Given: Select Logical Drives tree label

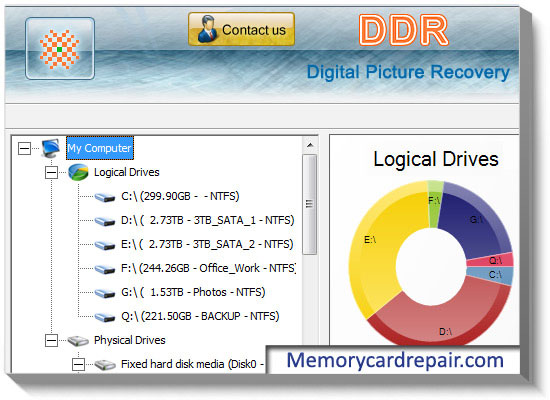Looking at the screenshot, I should pos(127,172).
